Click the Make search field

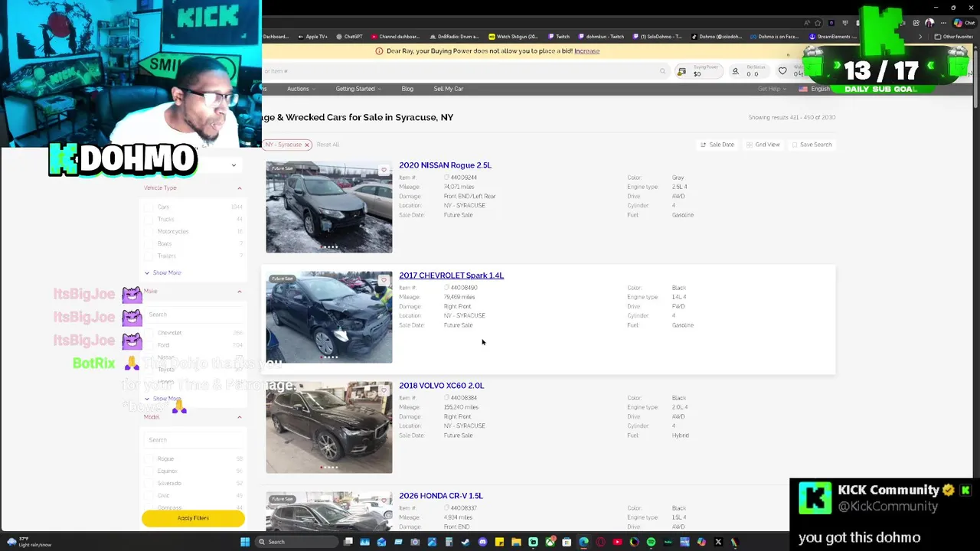[194, 315]
